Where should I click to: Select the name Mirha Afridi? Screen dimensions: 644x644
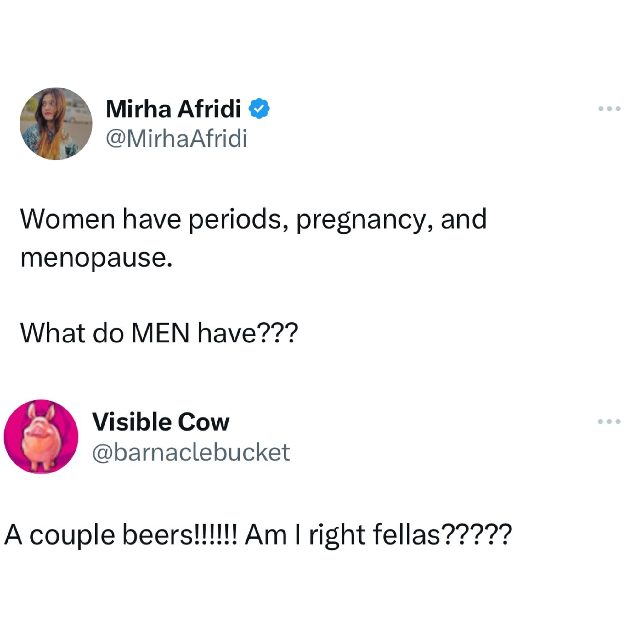click(173, 108)
